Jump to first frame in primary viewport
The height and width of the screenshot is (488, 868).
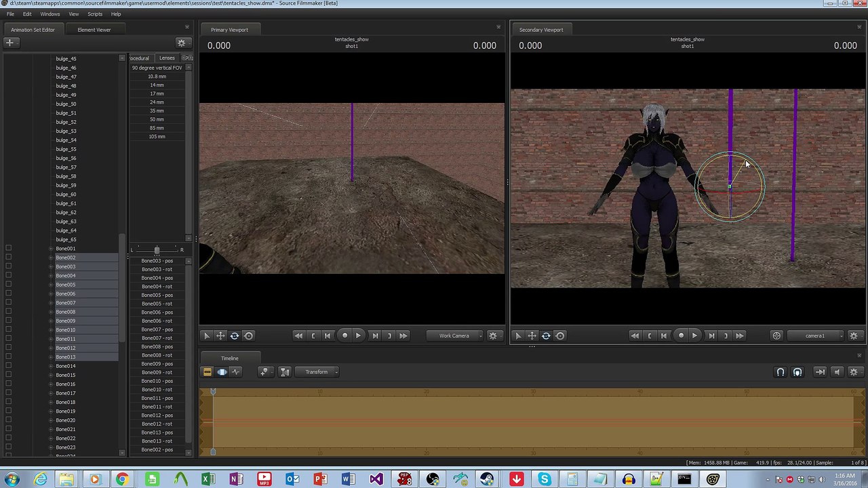pos(298,335)
